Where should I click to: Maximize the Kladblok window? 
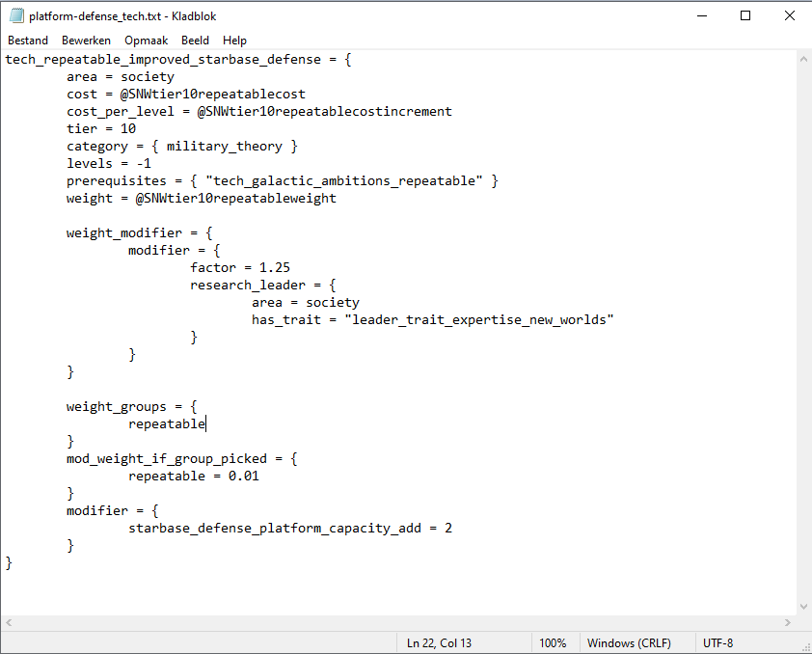745,15
